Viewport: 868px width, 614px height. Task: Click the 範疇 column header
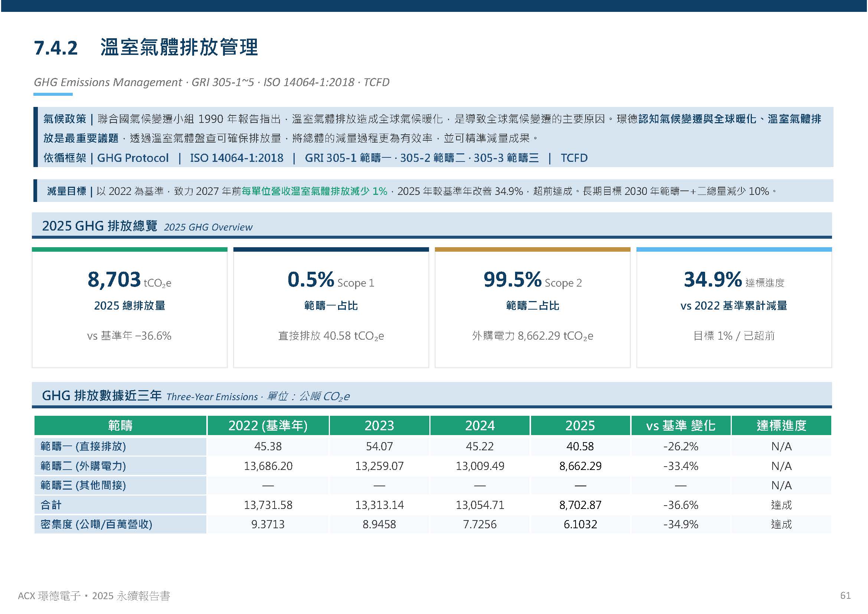click(120, 426)
